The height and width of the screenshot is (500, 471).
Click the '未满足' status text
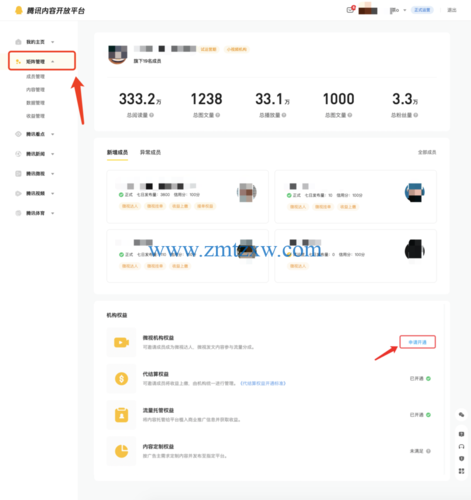click(416, 451)
